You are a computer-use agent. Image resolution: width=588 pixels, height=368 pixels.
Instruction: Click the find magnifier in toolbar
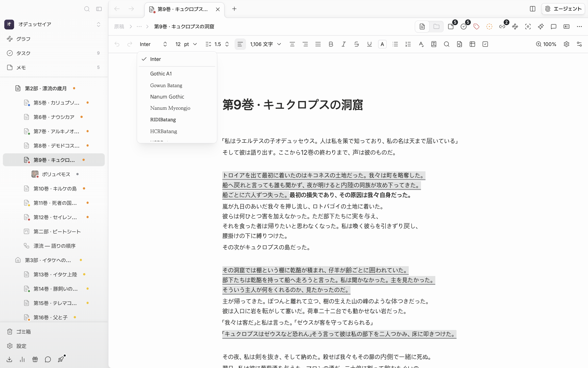pyautogui.click(x=447, y=44)
